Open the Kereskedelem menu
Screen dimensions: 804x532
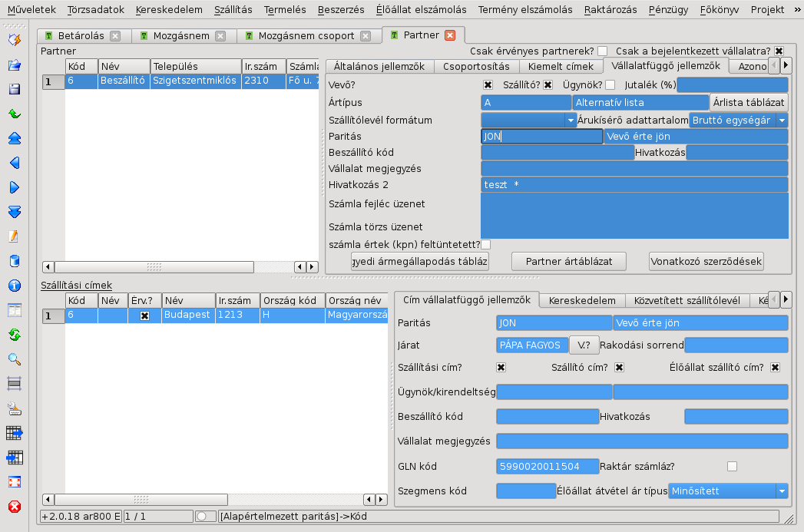169,10
